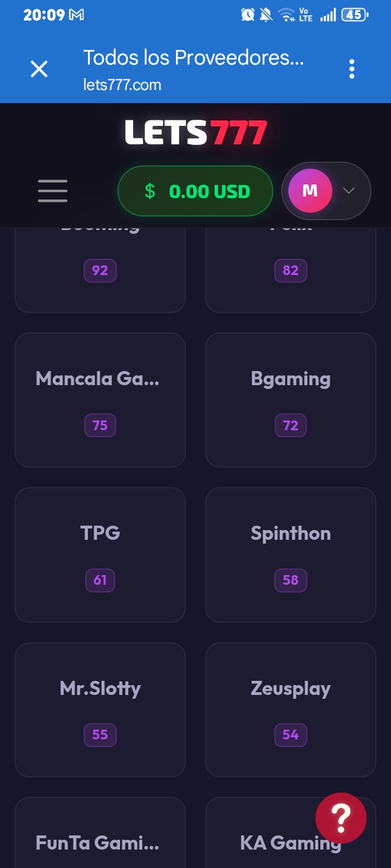The width and height of the screenshot is (391, 868).
Task: Tap the 82 games count badge
Action: (291, 271)
